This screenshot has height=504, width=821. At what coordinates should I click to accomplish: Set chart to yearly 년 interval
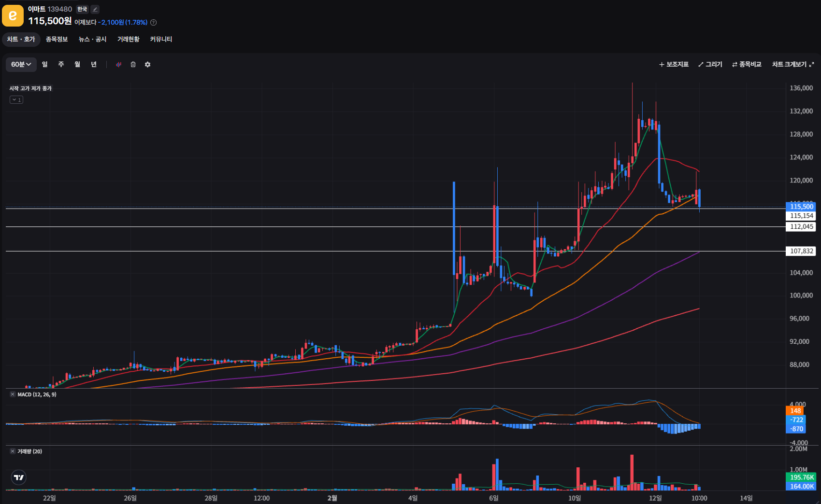pyautogui.click(x=94, y=65)
